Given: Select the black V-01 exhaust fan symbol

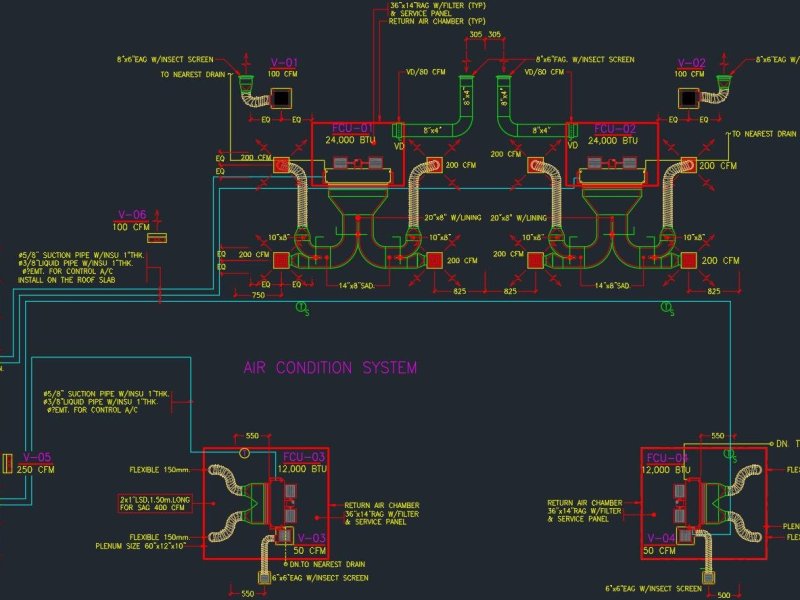Looking at the screenshot, I should [x=281, y=98].
